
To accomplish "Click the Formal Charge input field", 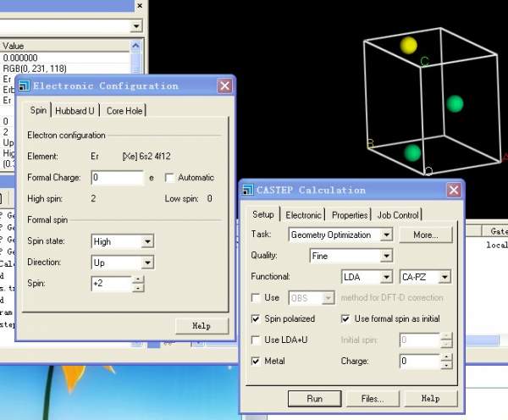I will 117,178.
